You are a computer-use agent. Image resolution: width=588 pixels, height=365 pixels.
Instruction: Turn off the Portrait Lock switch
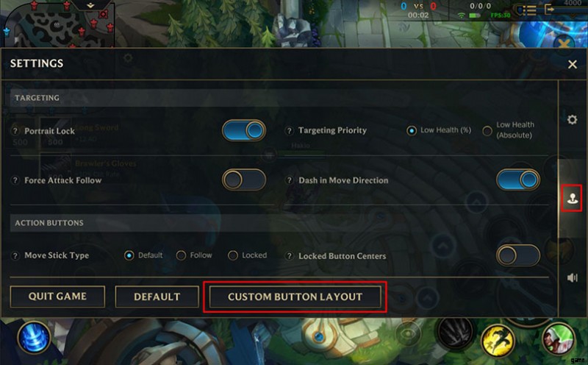(244, 130)
